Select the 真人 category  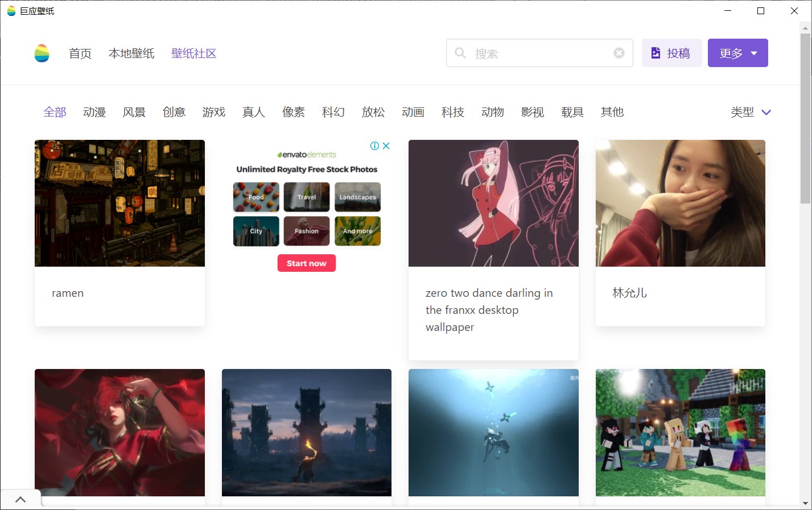254,112
